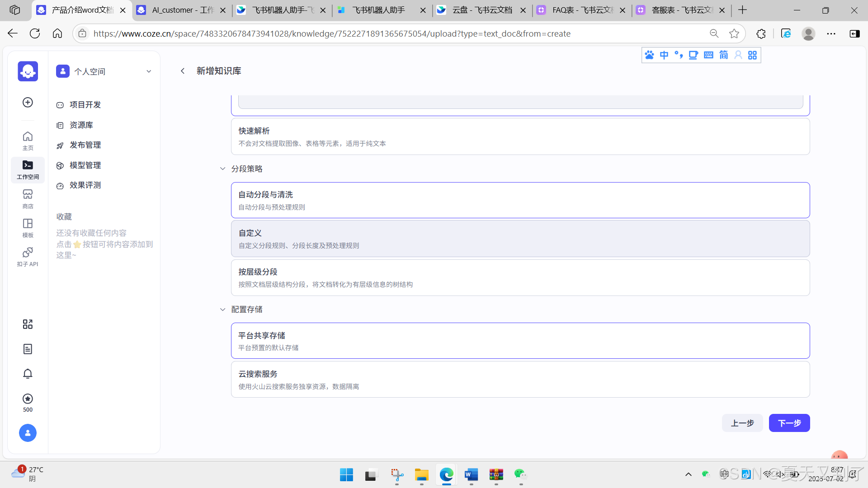Image resolution: width=868 pixels, height=488 pixels.
Task: Collapse the 配置存储 section
Action: coord(222,310)
